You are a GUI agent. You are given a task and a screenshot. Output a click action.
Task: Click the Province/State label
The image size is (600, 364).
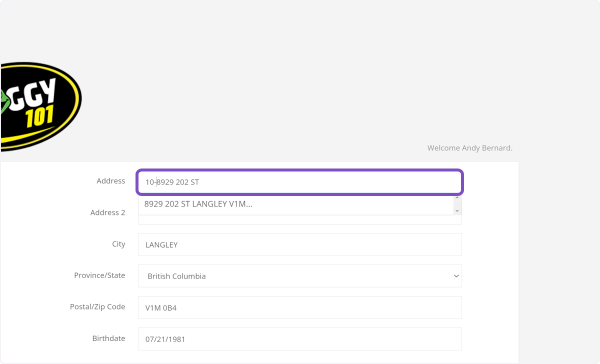tap(99, 275)
